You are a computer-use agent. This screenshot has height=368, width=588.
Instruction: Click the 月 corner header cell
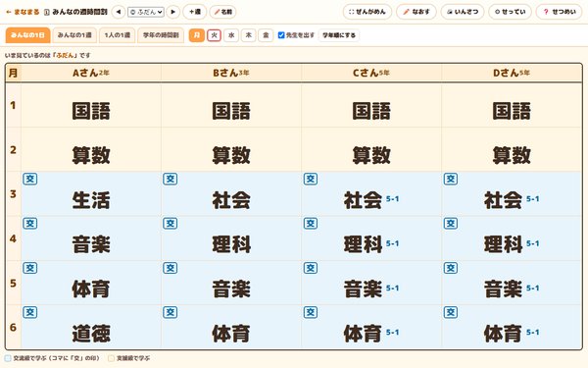13,73
